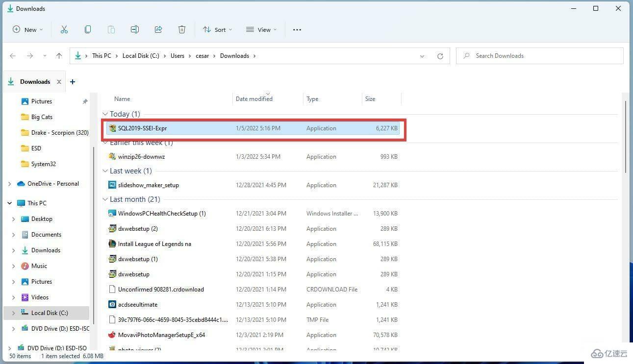The width and height of the screenshot is (633, 364).
Task: Open pinned Pictures in sidebar
Action: click(x=42, y=101)
